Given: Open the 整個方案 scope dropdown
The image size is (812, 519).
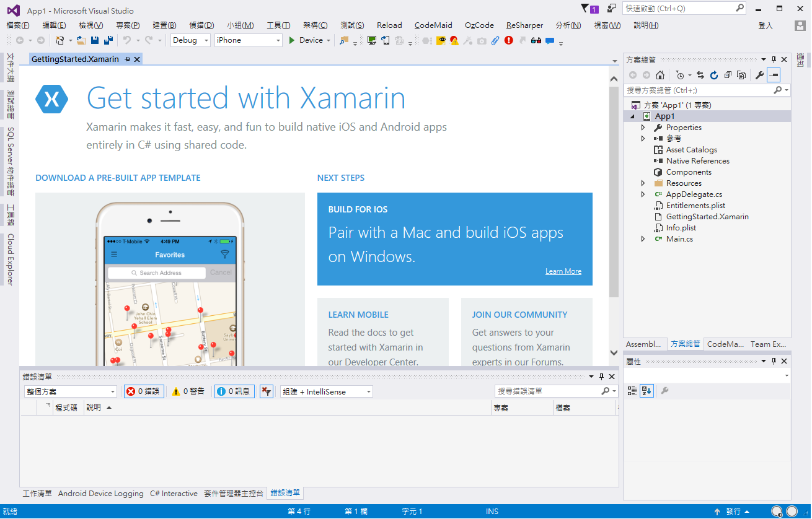Looking at the screenshot, I should 71,391.
